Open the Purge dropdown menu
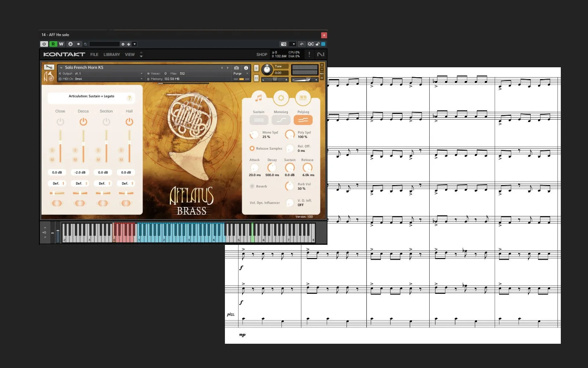This screenshot has height=368, width=588. click(241, 74)
